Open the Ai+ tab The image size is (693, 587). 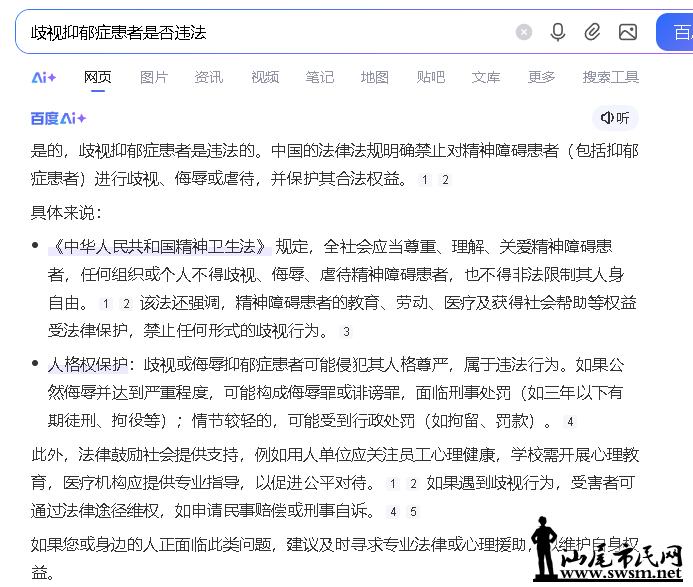tap(44, 78)
